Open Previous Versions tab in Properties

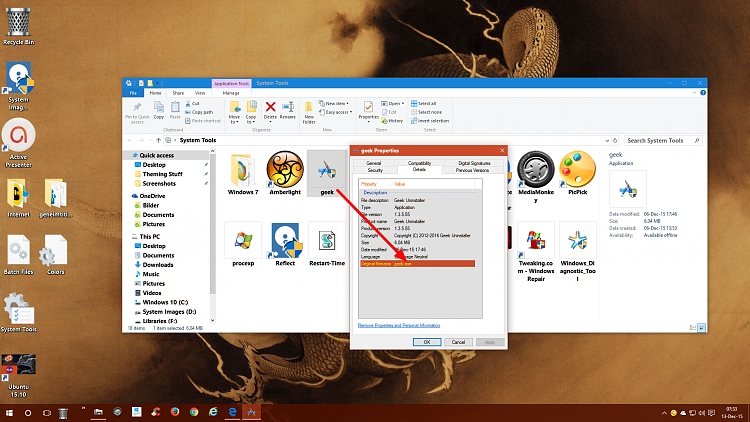click(x=472, y=170)
